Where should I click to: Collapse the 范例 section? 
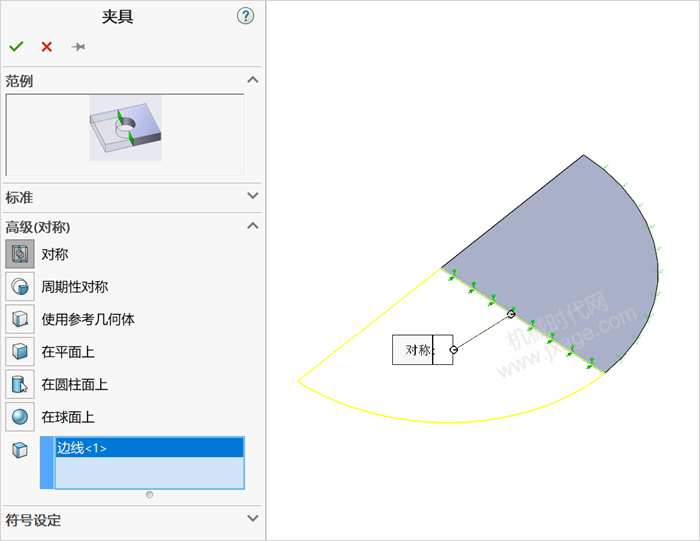tap(253, 80)
